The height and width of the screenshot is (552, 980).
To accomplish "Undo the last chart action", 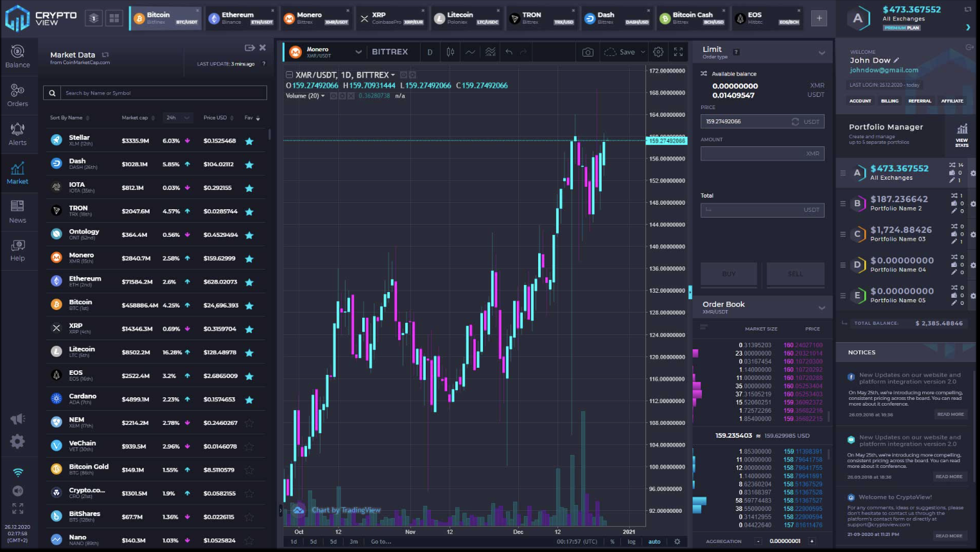I will click(509, 51).
